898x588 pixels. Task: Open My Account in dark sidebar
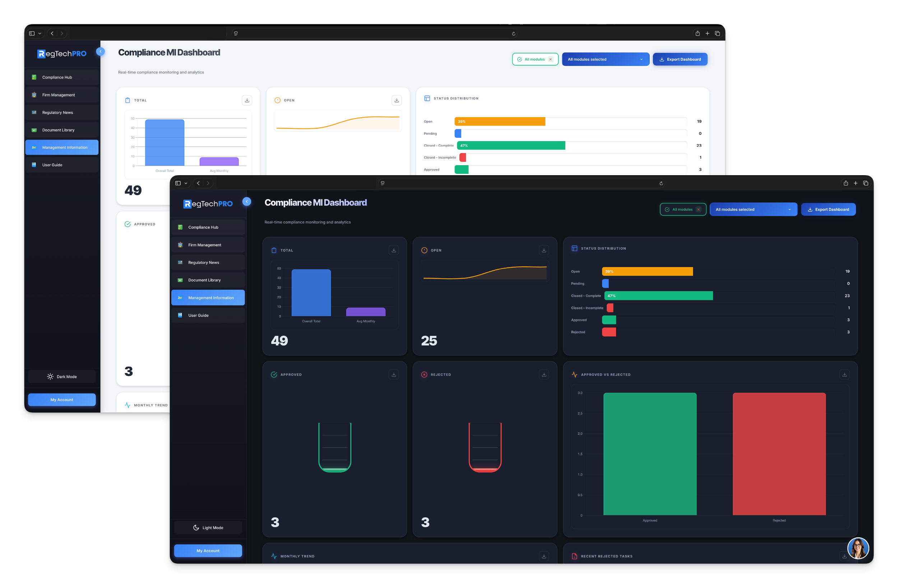(208, 551)
